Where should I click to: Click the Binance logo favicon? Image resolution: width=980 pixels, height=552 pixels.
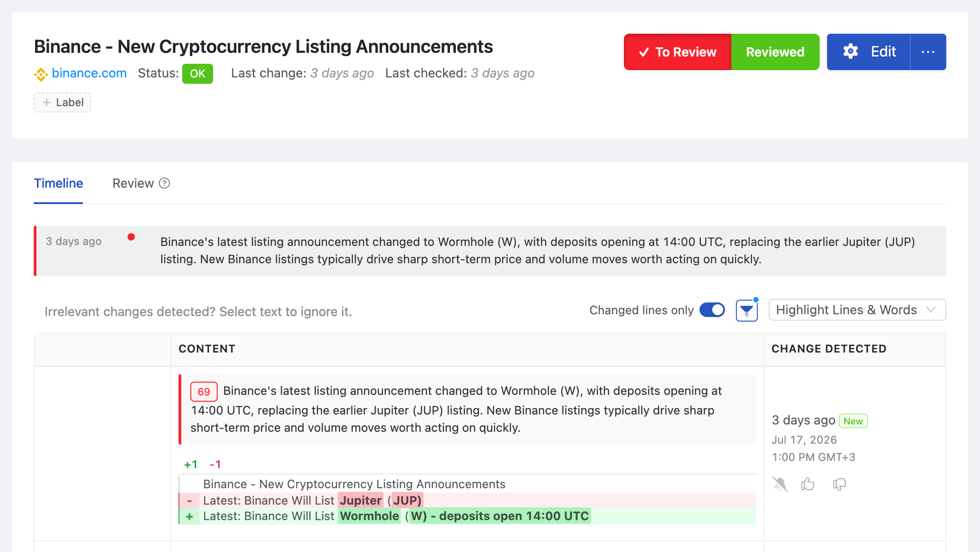click(x=41, y=74)
